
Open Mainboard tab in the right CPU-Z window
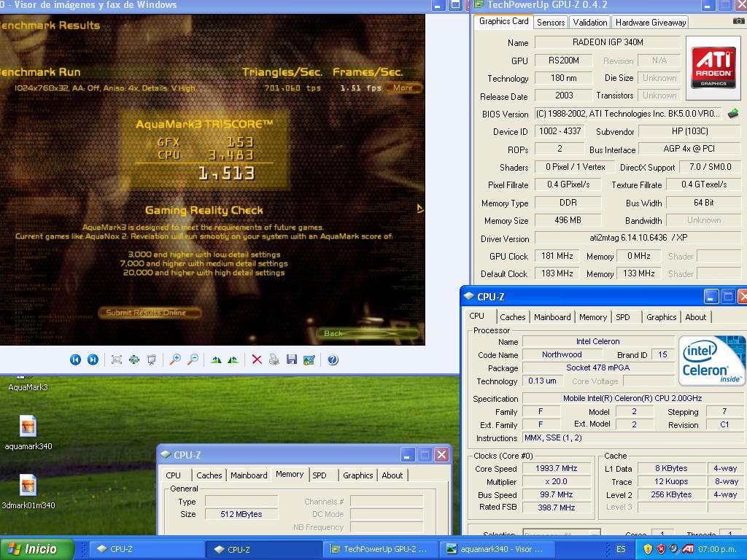552,317
